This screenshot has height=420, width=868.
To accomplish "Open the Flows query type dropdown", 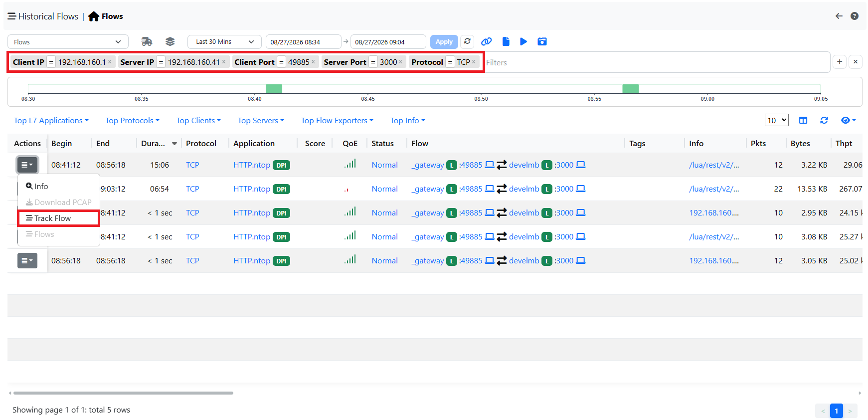I will click(x=68, y=42).
